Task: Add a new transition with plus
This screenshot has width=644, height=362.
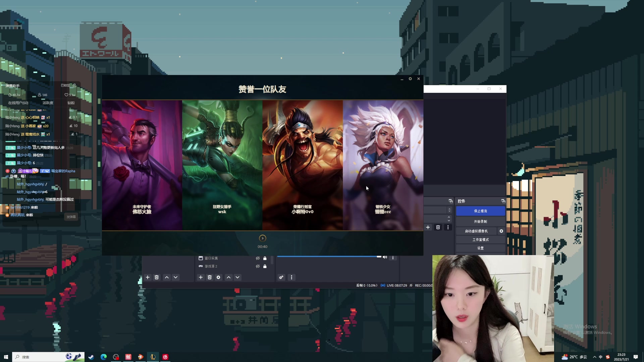Action: coord(428,227)
